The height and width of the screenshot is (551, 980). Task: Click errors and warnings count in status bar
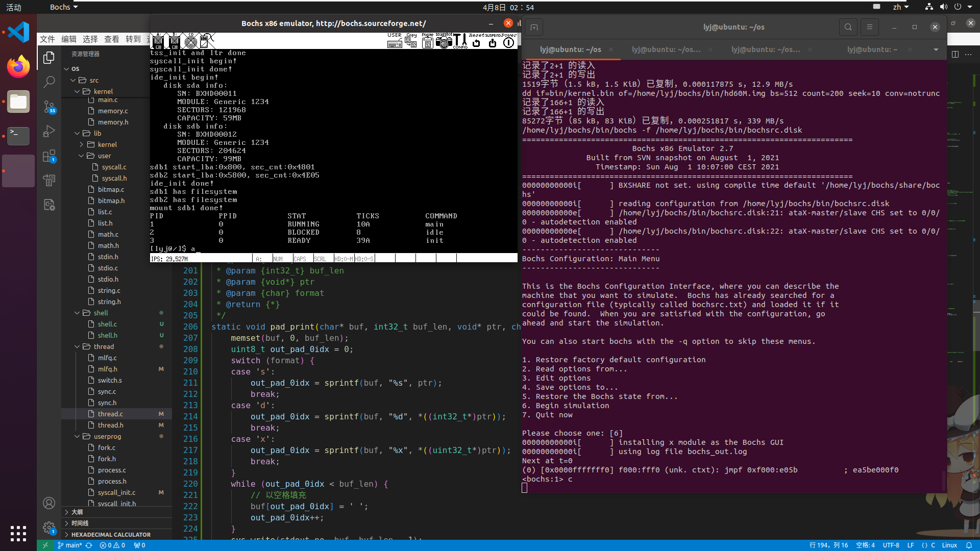point(112,545)
